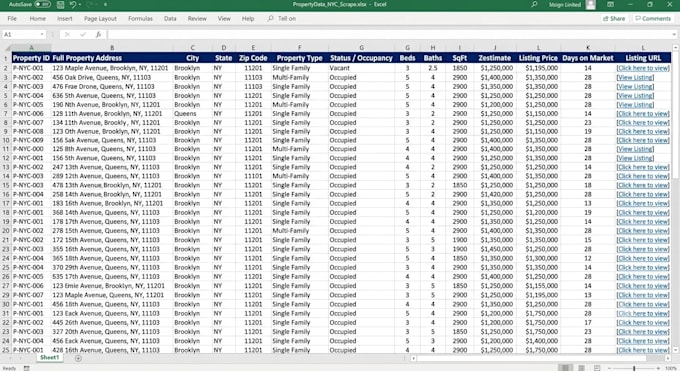Open the File tab
The height and width of the screenshot is (371, 680).
click(x=12, y=19)
